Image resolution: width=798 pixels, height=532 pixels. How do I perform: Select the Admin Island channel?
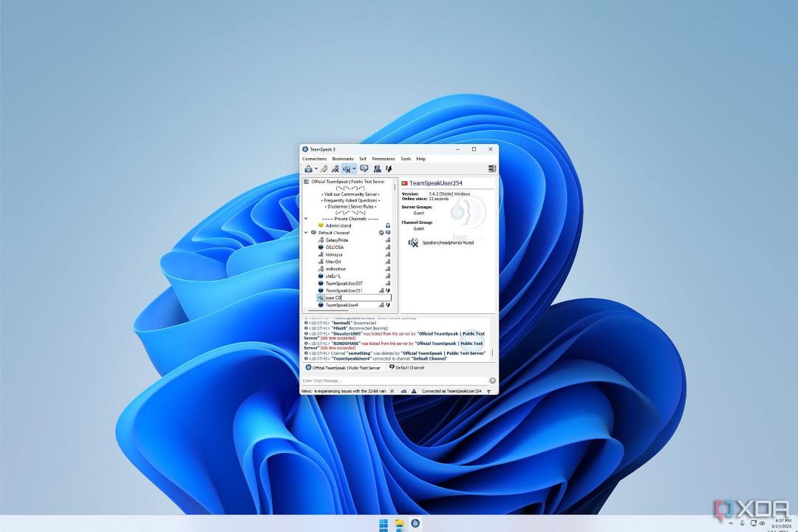click(x=338, y=225)
